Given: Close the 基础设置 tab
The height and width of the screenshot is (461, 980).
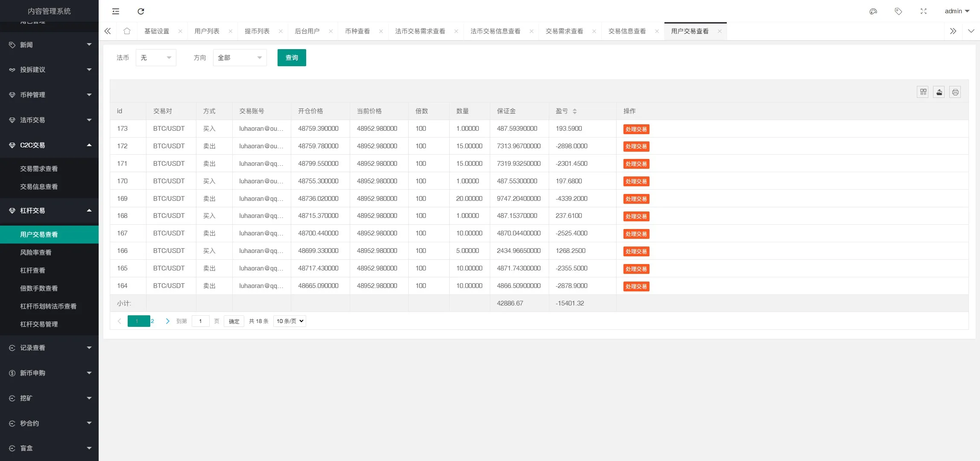Looking at the screenshot, I should (180, 31).
